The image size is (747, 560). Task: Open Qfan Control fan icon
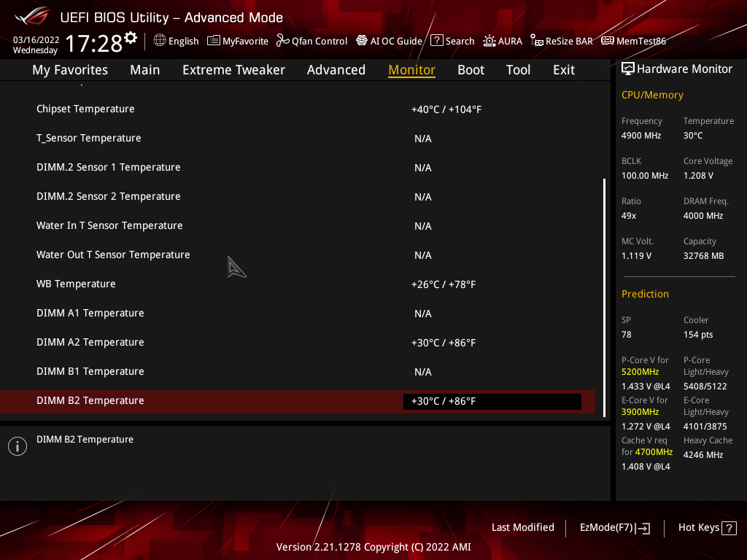283,41
